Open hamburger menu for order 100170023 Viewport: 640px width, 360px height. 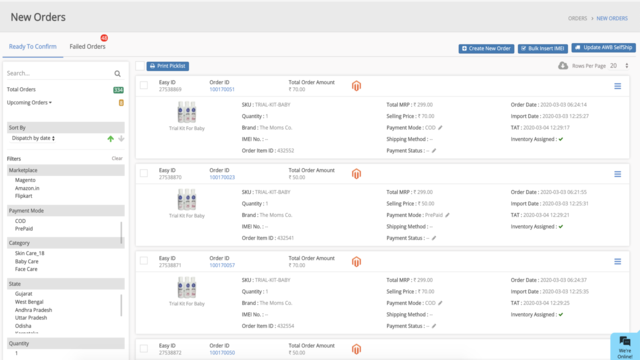(x=618, y=174)
